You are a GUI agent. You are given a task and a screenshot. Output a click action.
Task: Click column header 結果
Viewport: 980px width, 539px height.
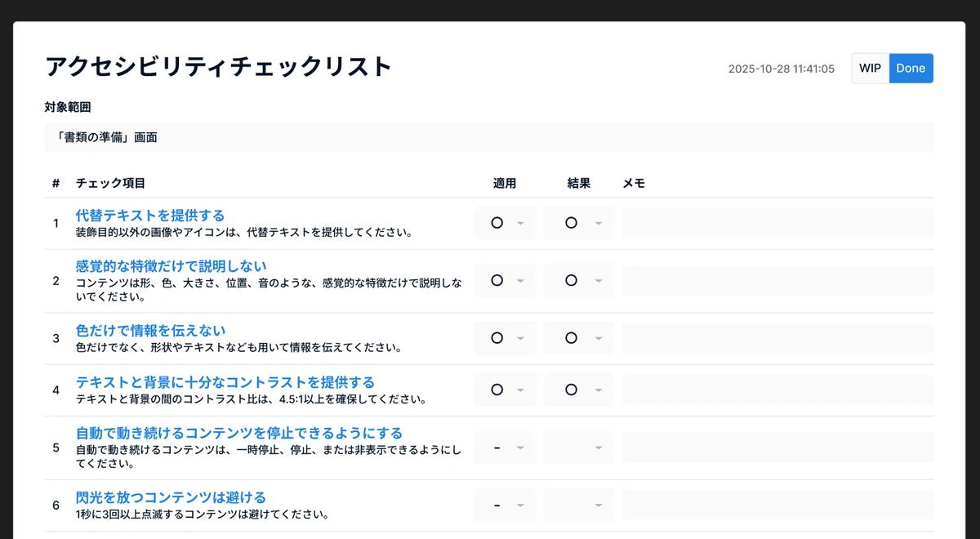pos(579,184)
